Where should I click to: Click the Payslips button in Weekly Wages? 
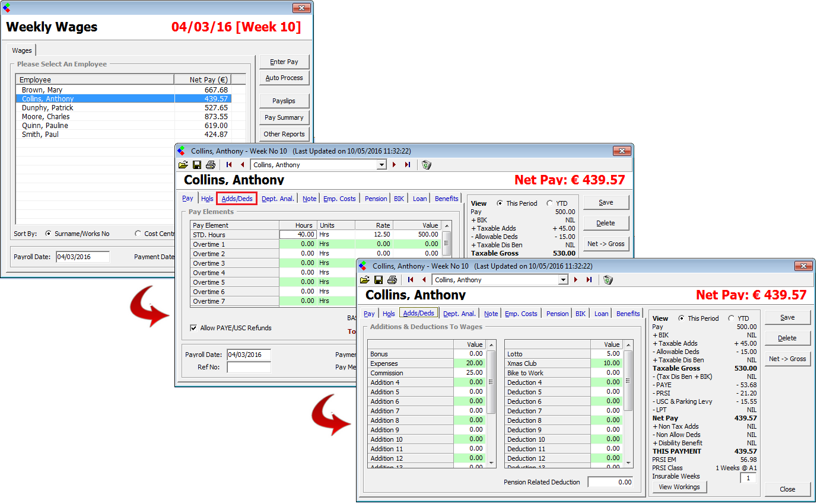point(284,101)
